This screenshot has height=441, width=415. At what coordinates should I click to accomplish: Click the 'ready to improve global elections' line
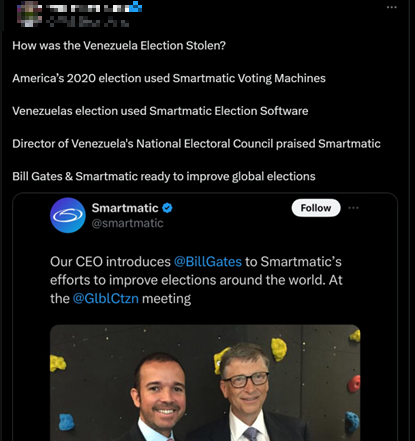point(164,176)
